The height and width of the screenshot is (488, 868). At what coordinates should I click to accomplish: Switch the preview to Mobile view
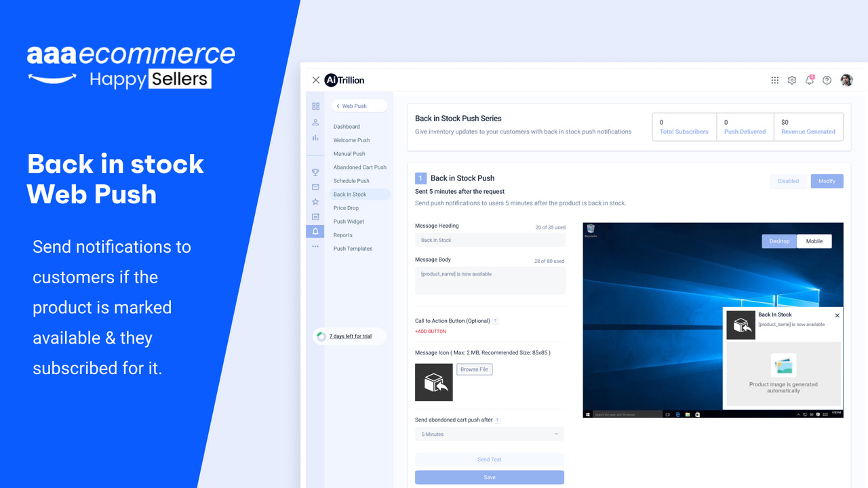pyautogui.click(x=814, y=241)
